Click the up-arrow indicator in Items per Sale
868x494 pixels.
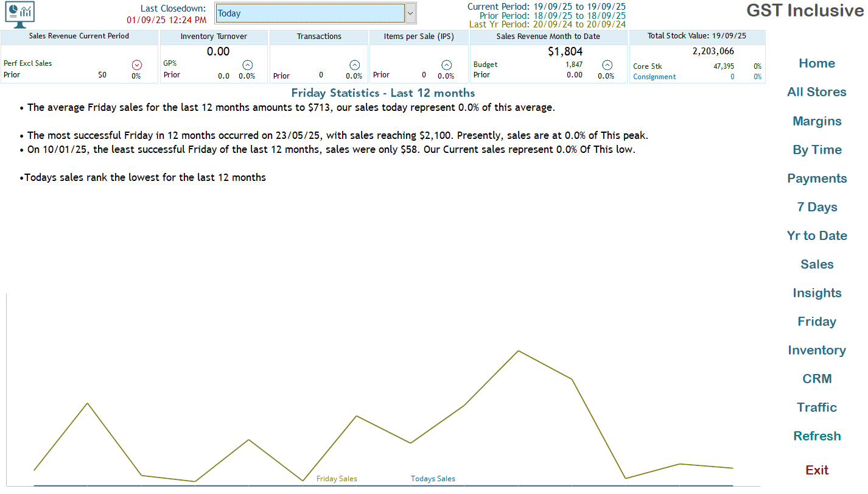click(x=446, y=65)
